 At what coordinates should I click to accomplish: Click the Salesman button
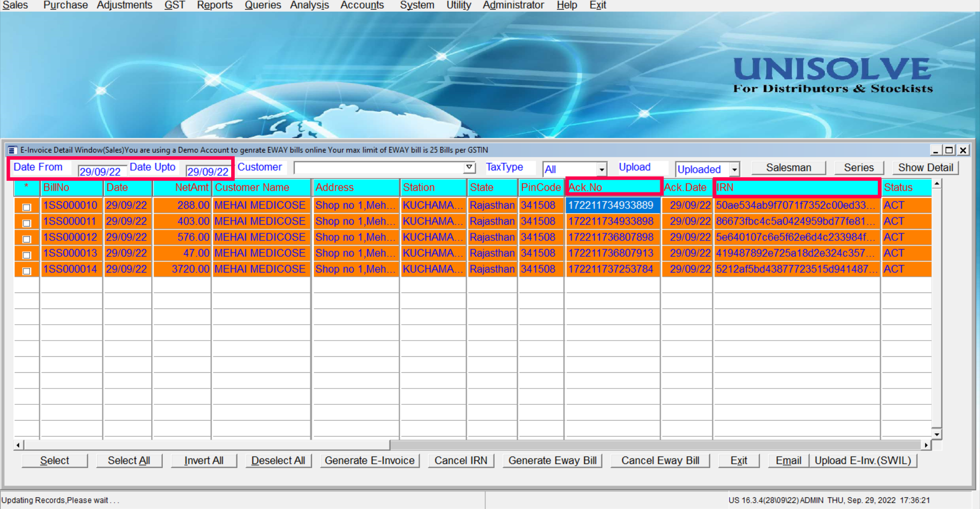[x=789, y=168]
